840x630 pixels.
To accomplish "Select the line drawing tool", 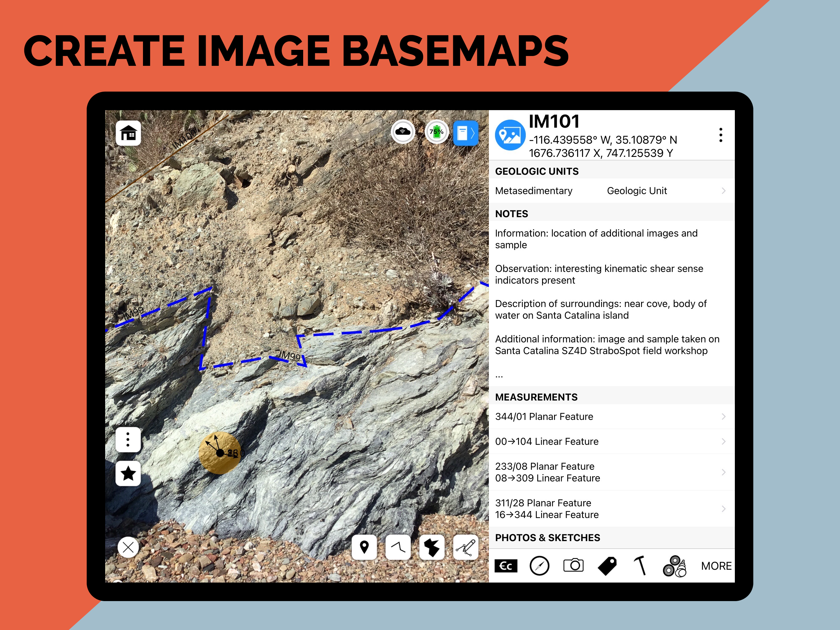I will [398, 547].
